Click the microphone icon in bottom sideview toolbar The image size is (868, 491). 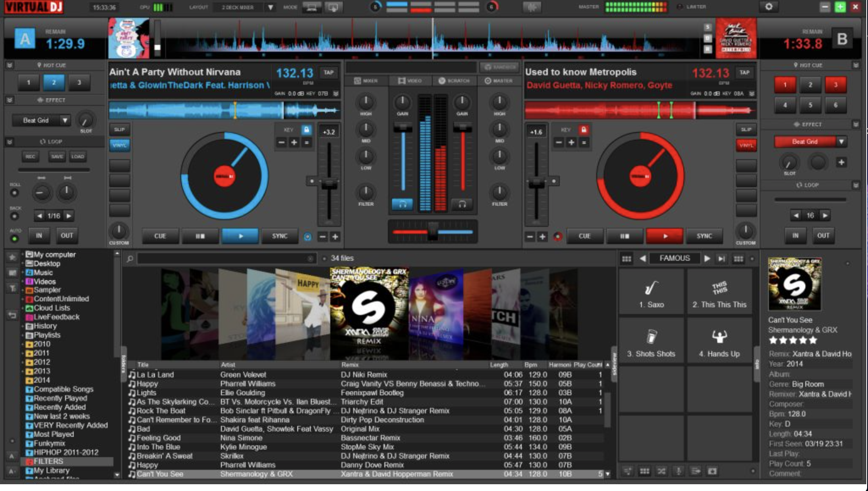click(678, 471)
